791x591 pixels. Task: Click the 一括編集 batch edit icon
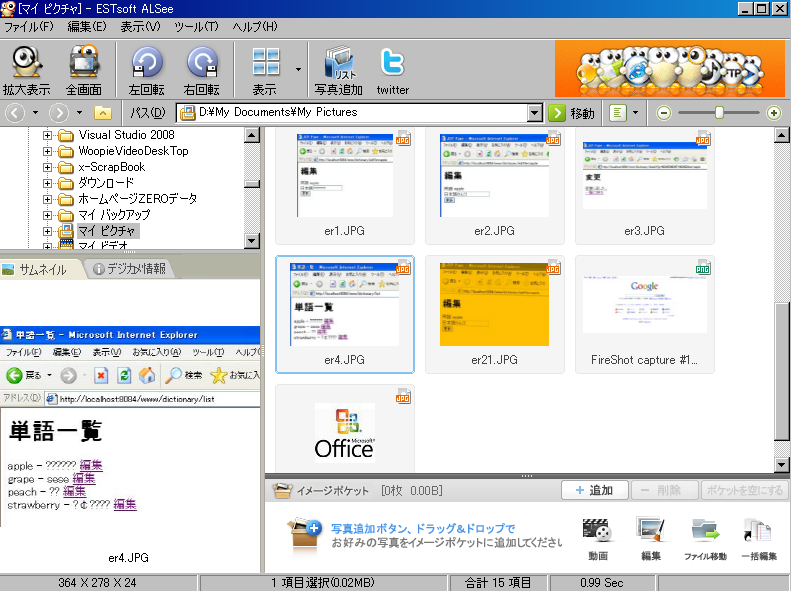pos(759,539)
